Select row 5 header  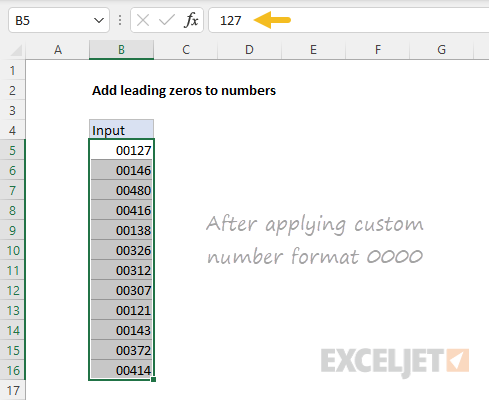point(13,150)
